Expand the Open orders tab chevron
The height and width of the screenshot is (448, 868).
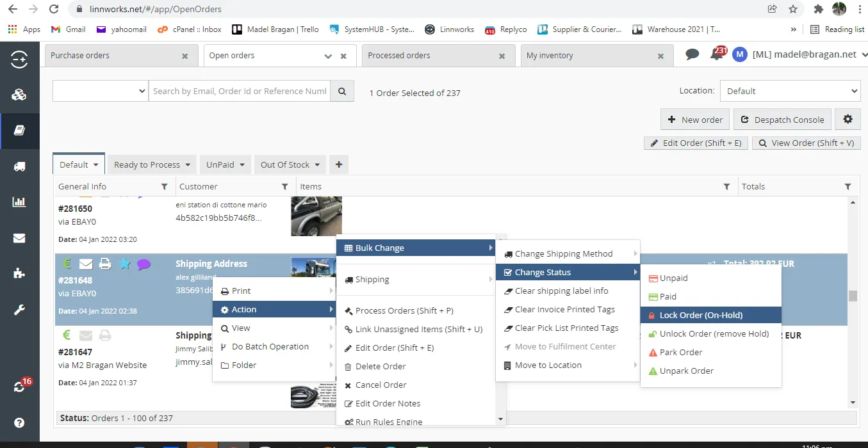pyautogui.click(x=329, y=56)
